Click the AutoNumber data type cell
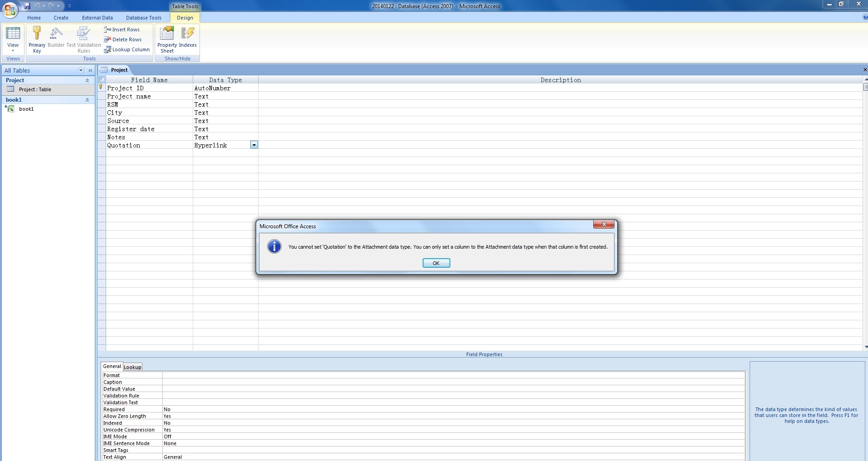The image size is (868, 461). click(x=225, y=88)
